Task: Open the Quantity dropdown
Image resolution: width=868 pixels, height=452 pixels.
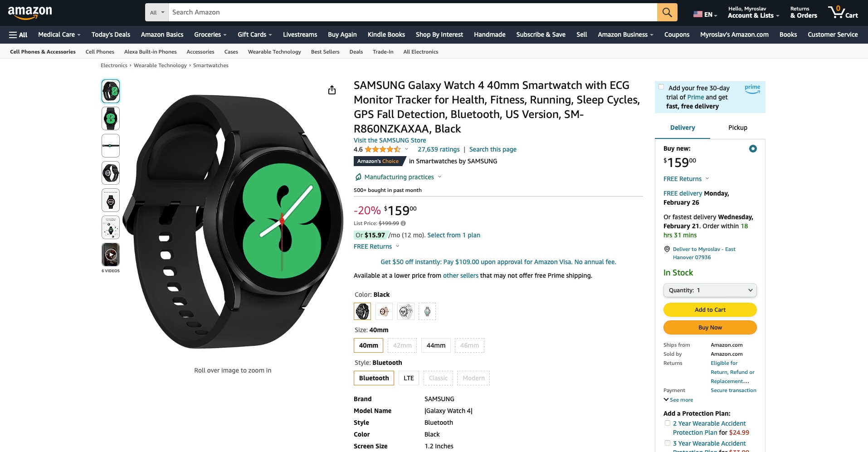Action: pyautogui.click(x=710, y=290)
